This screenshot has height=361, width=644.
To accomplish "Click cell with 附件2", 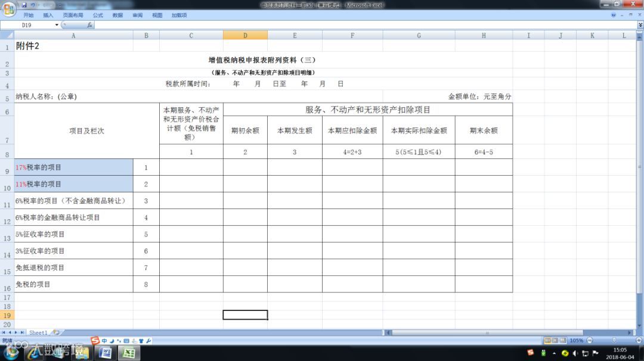I will [73, 46].
